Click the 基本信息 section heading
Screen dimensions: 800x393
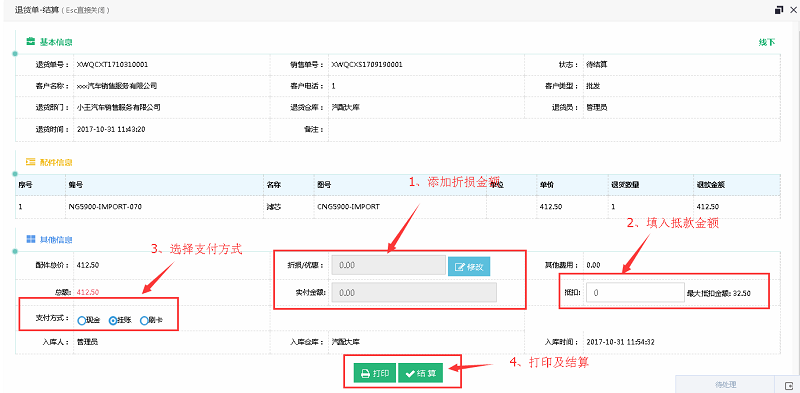56,42
